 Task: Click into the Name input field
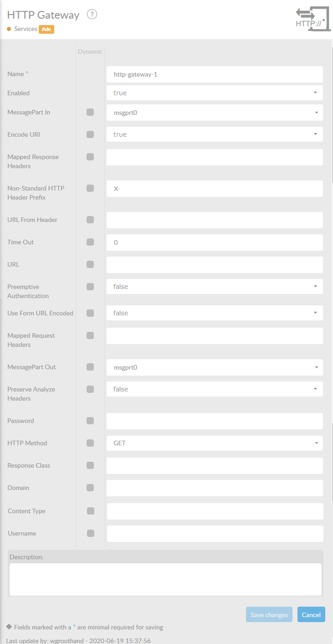coord(215,74)
